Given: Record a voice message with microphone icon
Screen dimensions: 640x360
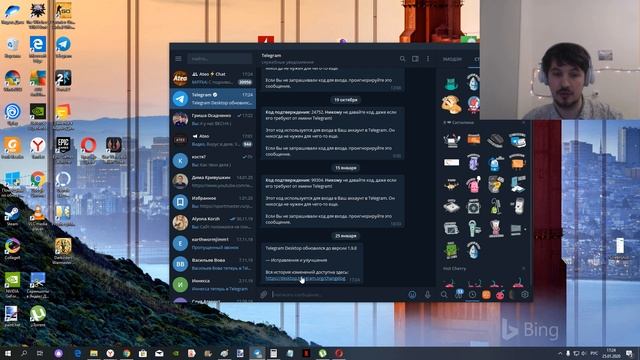Looking at the screenshot, I should [x=427, y=294].
